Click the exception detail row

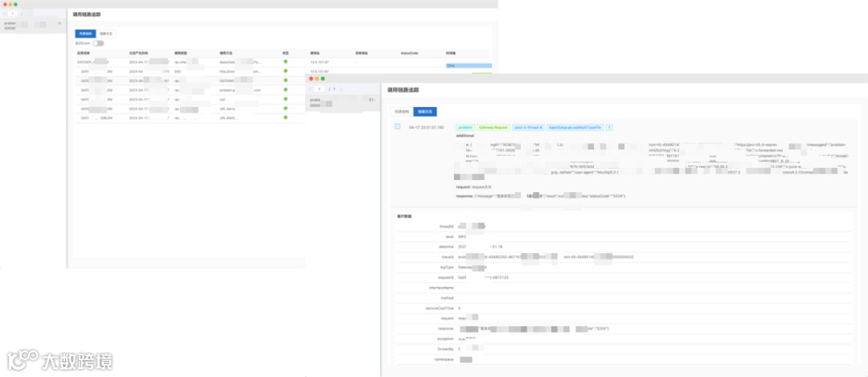click(624, 338)
